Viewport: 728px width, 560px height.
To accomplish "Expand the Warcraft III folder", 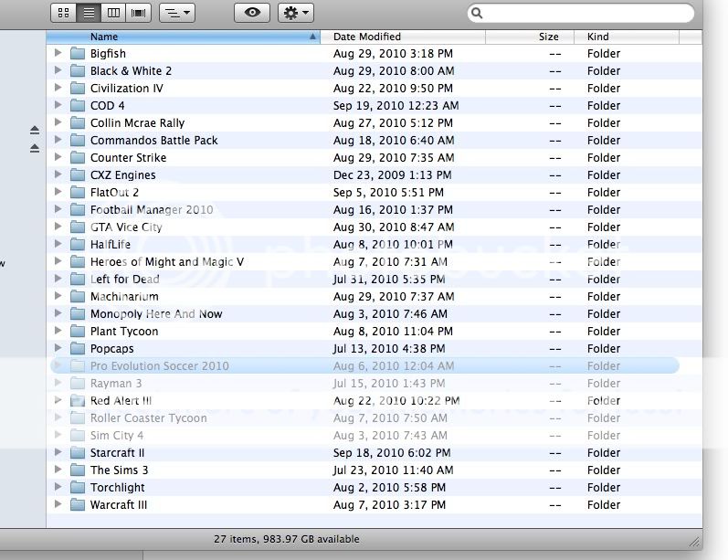I will 58,503.
